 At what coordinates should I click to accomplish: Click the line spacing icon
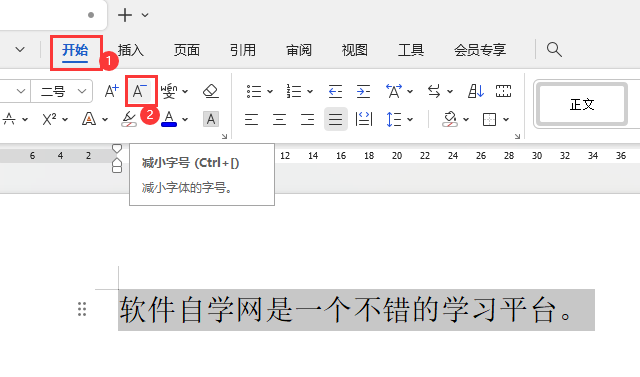(393, 120)
